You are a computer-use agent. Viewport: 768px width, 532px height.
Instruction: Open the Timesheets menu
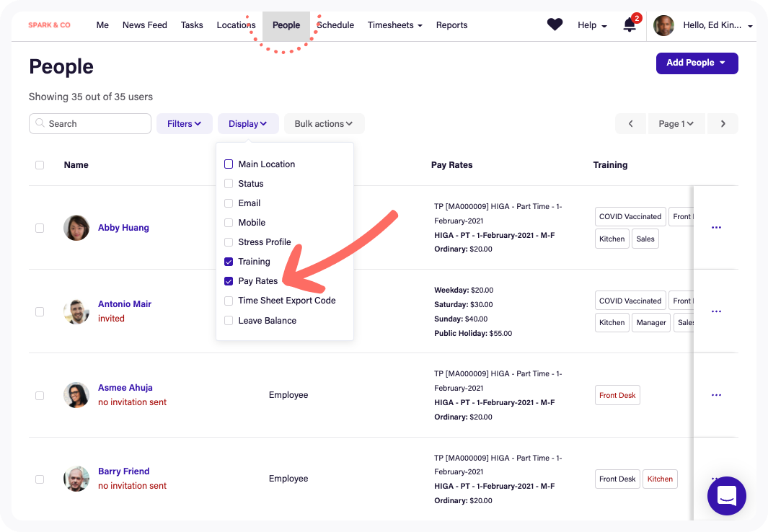click(394, 25)
